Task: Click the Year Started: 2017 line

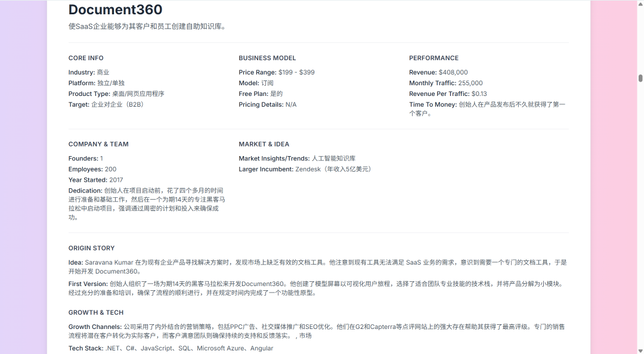Action: point(95,180)
